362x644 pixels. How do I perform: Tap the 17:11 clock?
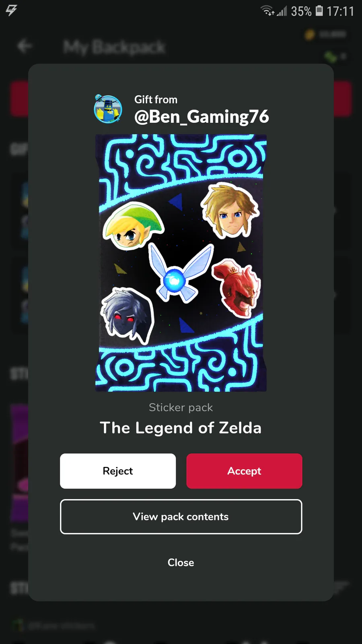pos(340,11)
